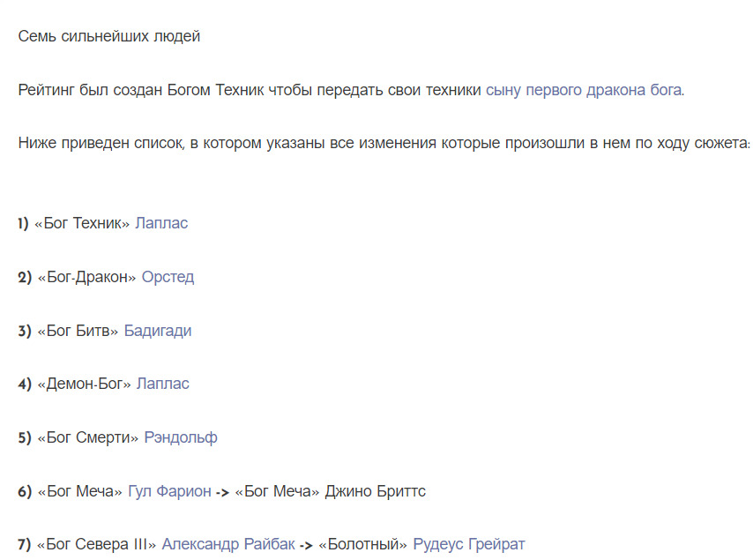
Task: Open the Рэндольф link
Action: pyautogui.click(x=180, y=437)
